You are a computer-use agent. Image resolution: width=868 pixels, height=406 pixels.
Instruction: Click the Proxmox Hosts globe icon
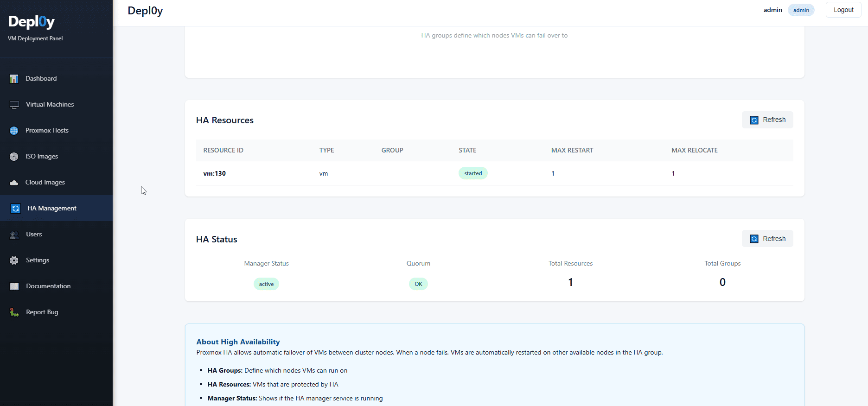(14, 131)
